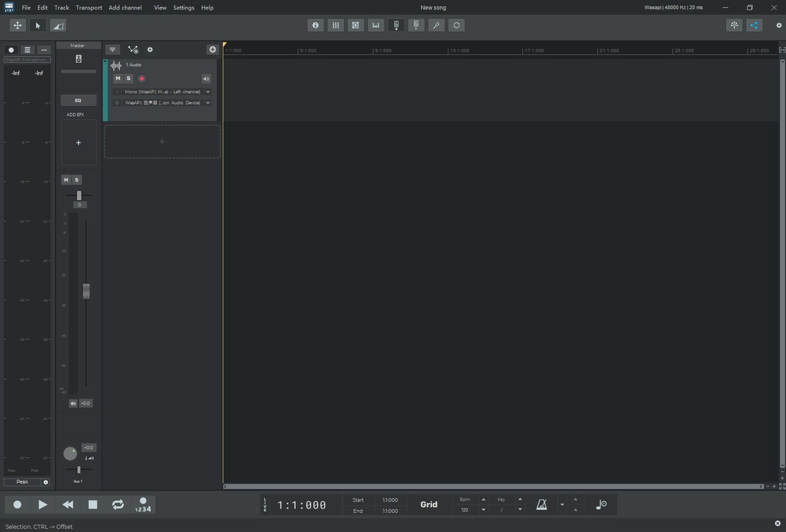Screen dimensions: 786x532
Task: Arm the Audio track record button
Action: (x=142, y=79)
